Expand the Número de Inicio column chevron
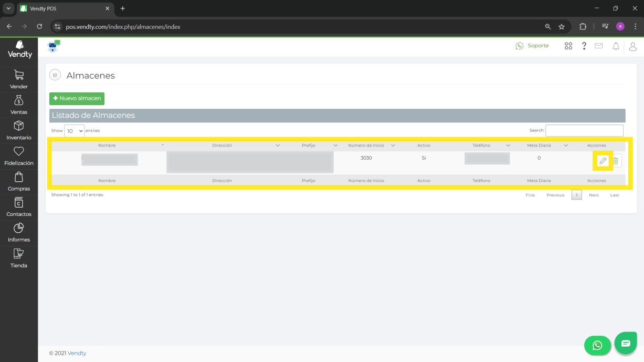The image size is (644, 362). (393, 146)
